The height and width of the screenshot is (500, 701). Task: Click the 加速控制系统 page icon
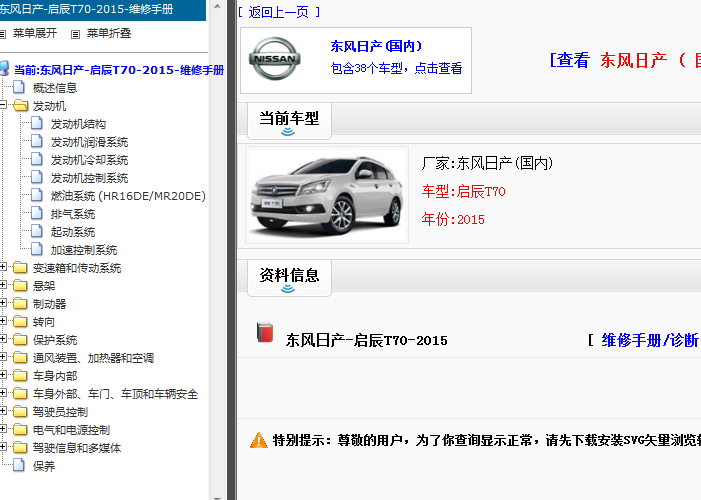click(37, 250)
